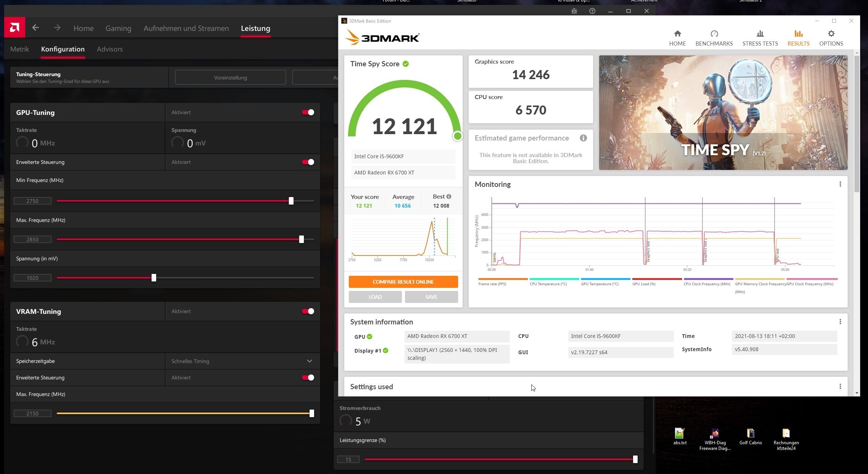
Task: Open the System information three-dot menu
Action: (x=840, y=321)
